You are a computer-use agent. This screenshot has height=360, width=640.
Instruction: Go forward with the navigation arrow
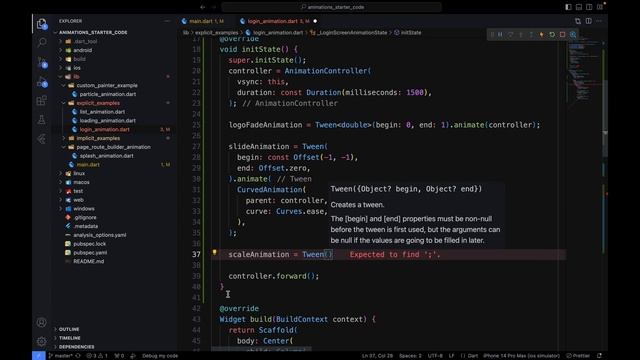click(x=213, y=7)
